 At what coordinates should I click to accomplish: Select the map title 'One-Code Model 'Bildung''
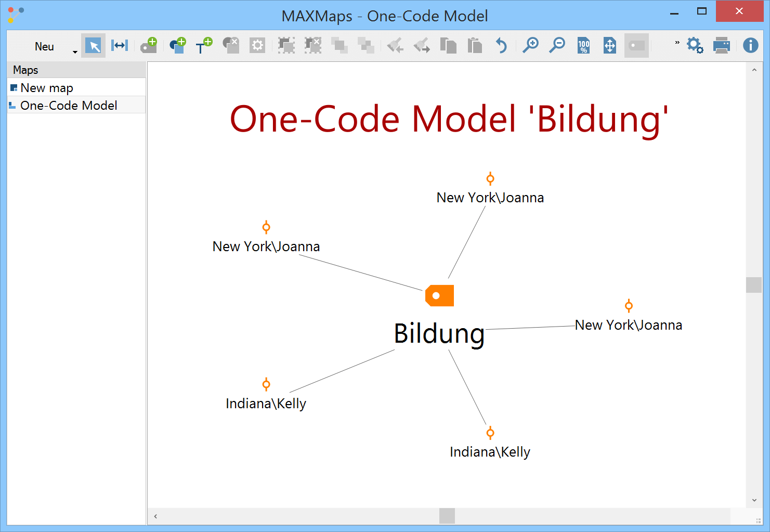point(449,120)
